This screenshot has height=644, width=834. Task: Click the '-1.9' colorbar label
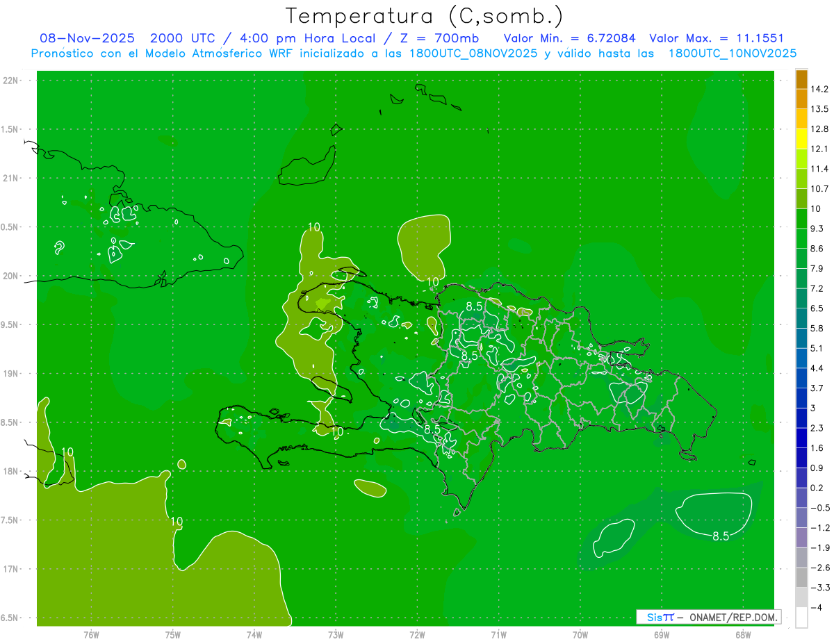(819, 547)
